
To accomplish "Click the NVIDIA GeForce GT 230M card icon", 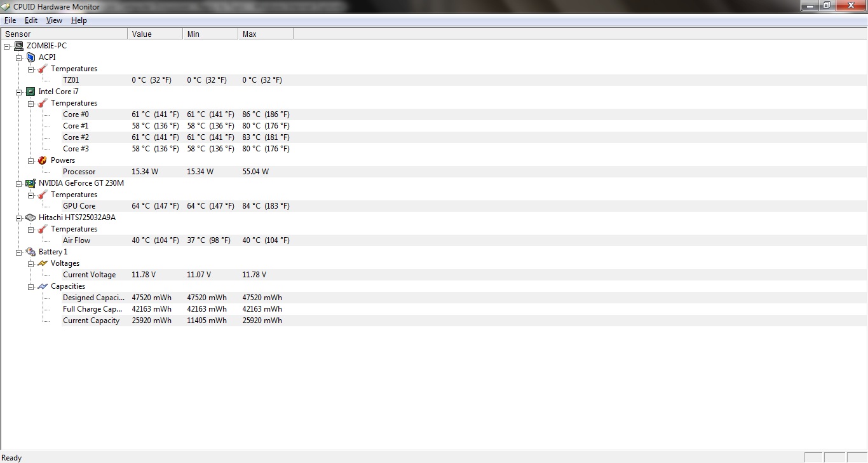I will point(31,183).
